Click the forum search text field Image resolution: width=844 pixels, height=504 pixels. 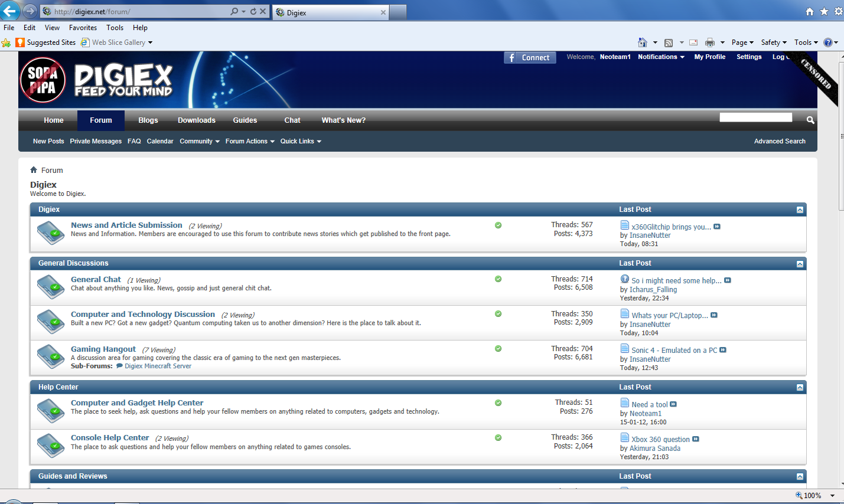click(x=755, y=117)
